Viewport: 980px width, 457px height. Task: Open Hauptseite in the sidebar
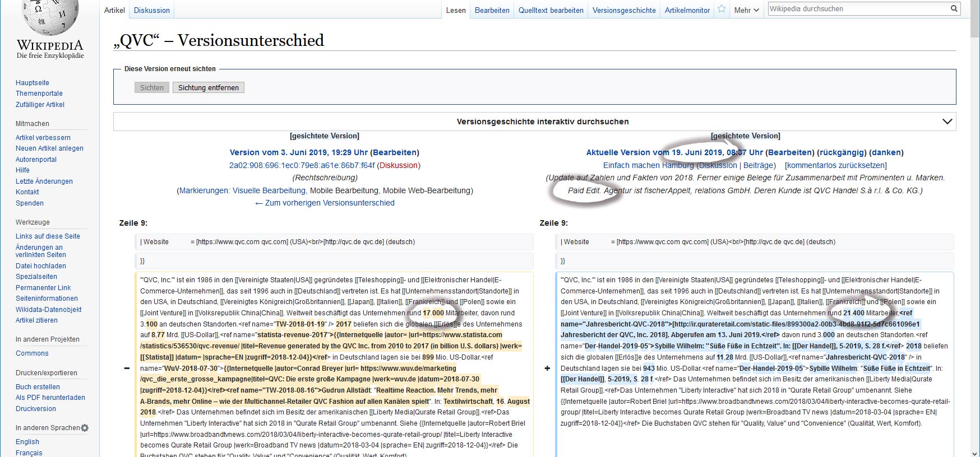[x=33, y=83]
